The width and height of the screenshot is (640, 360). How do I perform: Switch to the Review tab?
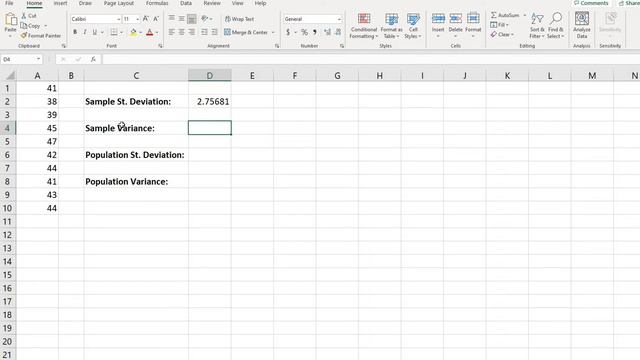[212, 3]
